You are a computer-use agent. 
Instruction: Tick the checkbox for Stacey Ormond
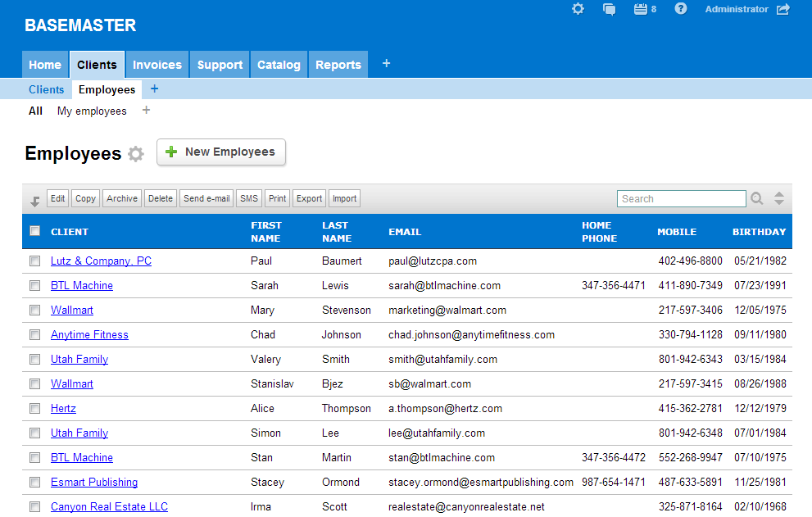(34, 483)
